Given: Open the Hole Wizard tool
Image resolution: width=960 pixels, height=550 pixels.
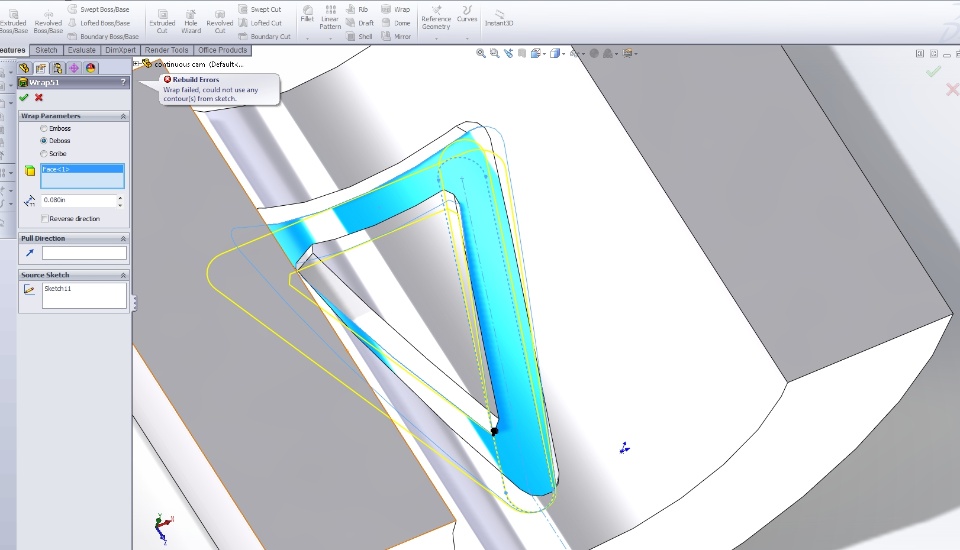Looking at the screenshot, I should [x=191, y=21].
